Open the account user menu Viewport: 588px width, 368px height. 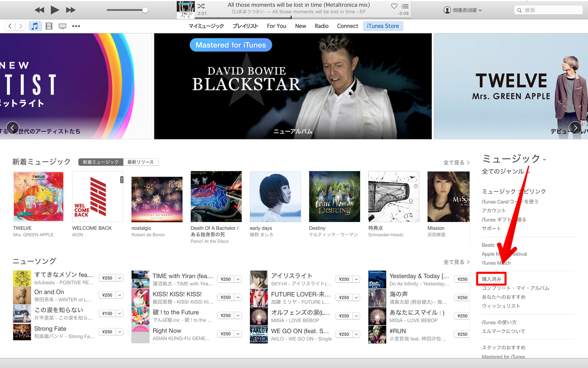click(x=463, y=10)
